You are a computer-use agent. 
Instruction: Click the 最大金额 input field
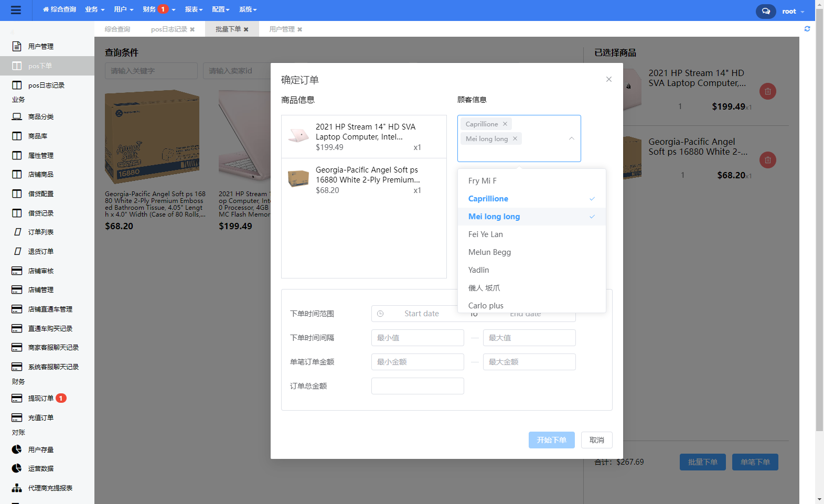[529, 362]
